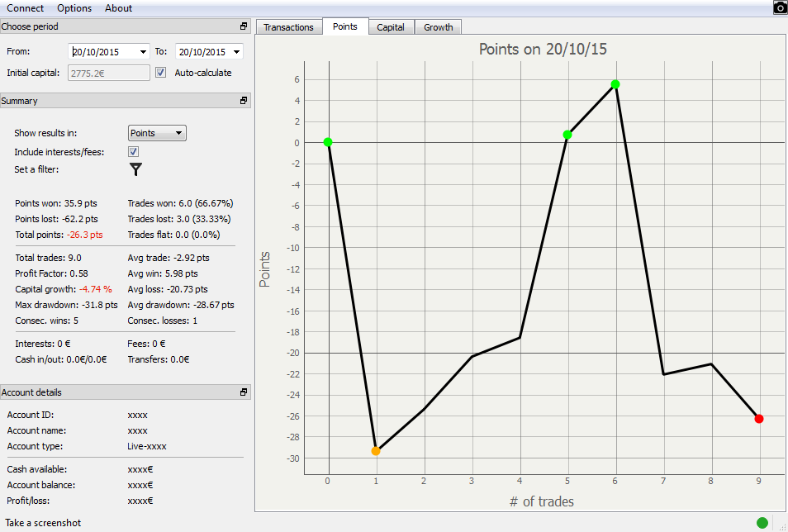The width and height of the screenshot is (788, 532).
Task: Undock the Summary panel
Action: [244, 101]
